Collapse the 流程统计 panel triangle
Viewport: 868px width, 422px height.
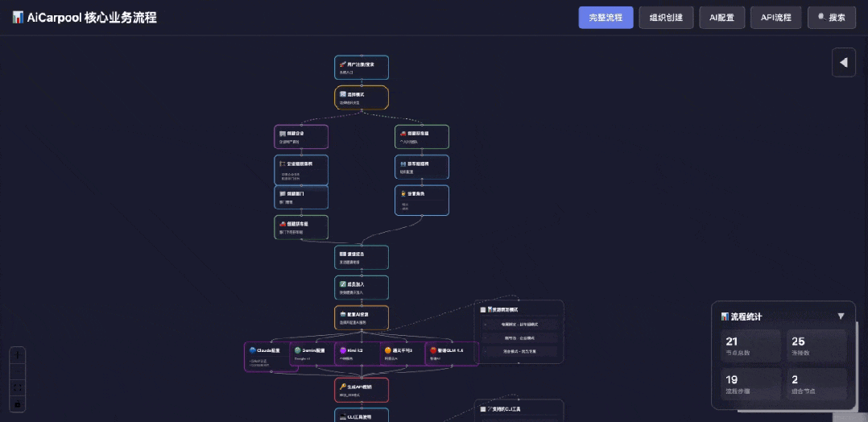pyautogui.click(x=841, y=316)
